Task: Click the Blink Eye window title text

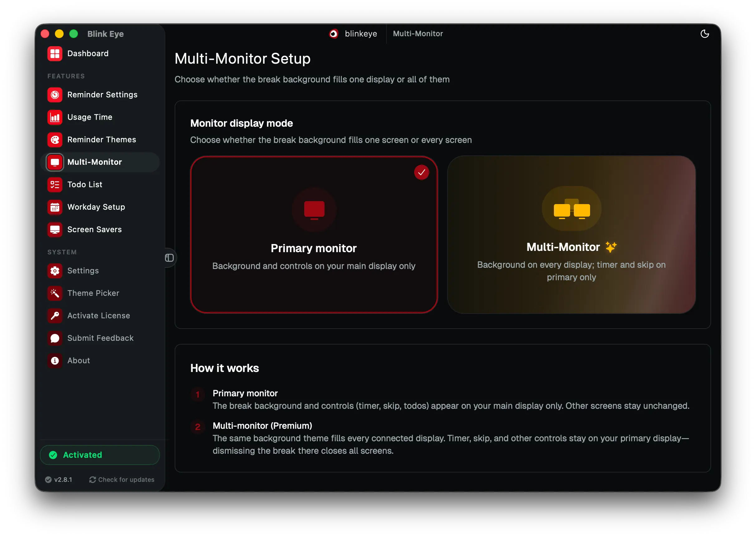Action: (x=106, y=34)
